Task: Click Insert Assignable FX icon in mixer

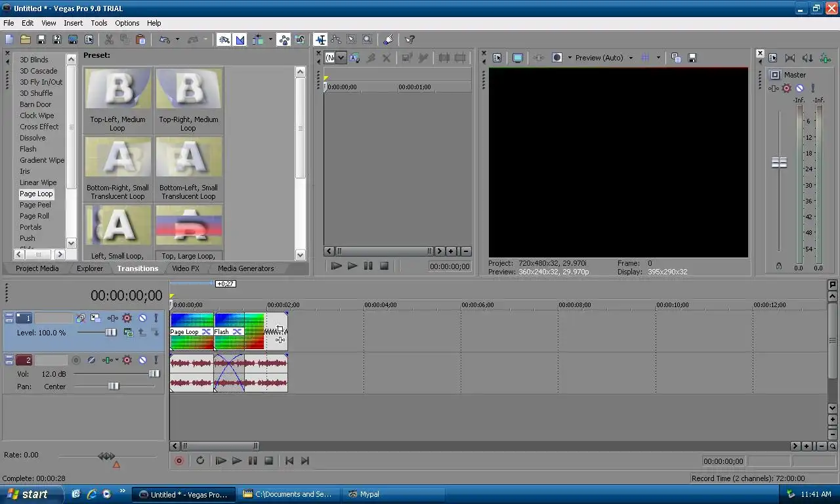Action: 826,58
